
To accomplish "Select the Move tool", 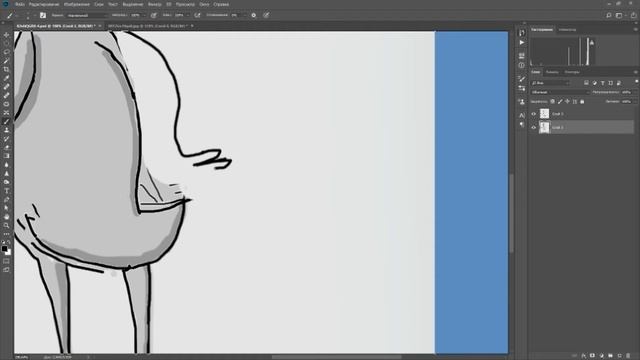I will (6, 35).
